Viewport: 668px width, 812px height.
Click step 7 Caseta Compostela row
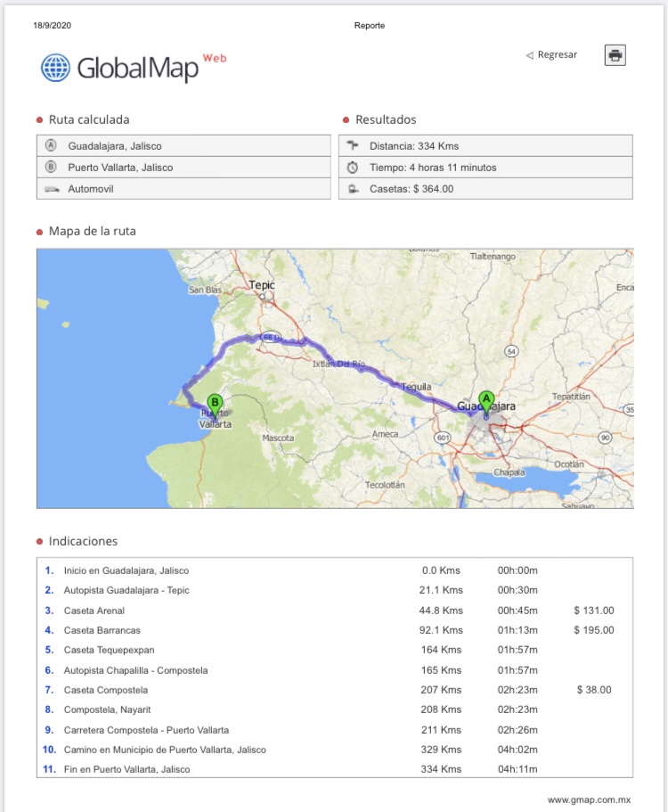(105, 690)
